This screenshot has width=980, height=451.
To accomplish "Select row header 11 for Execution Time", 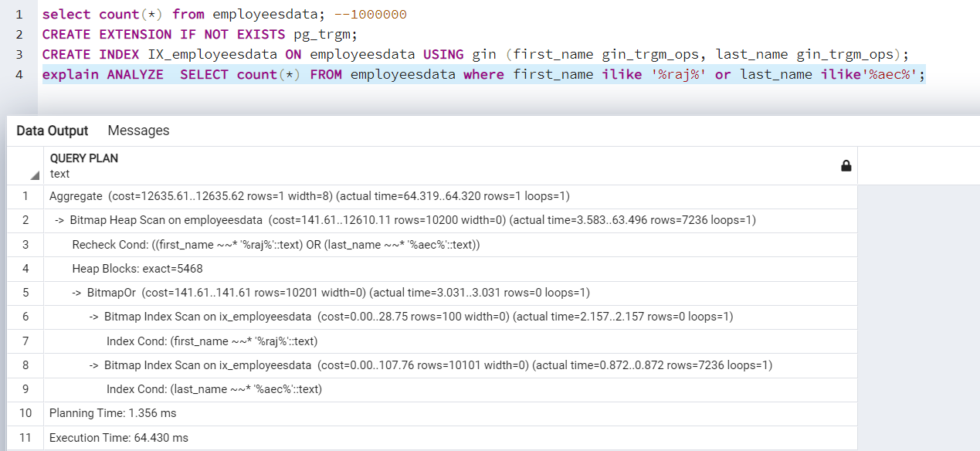I will point(25,437).
